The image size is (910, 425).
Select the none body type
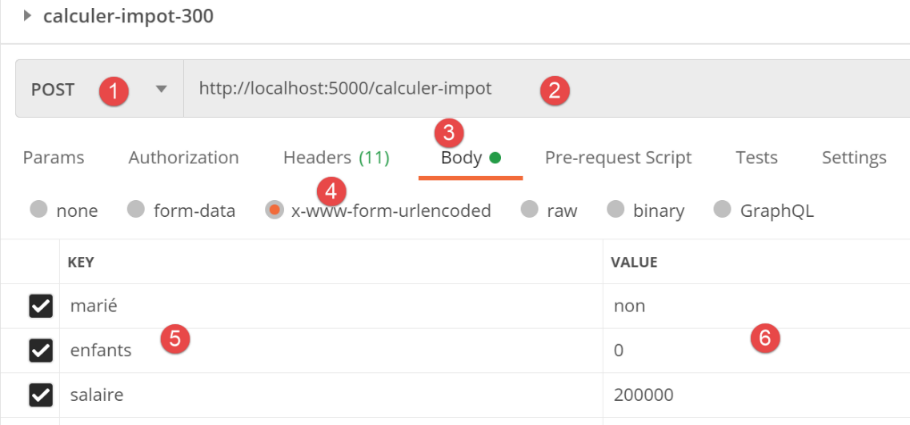pyautogui.click(x=39, y=210)
